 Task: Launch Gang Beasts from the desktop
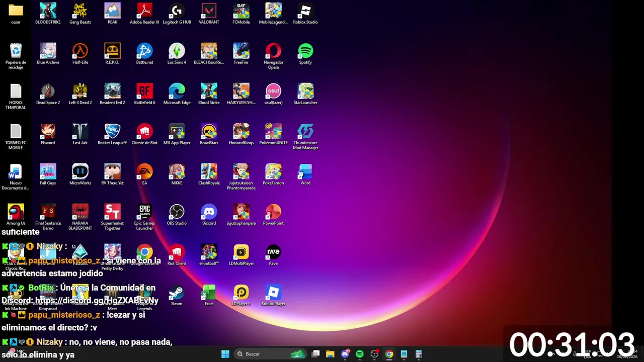(x=80, y=14)
